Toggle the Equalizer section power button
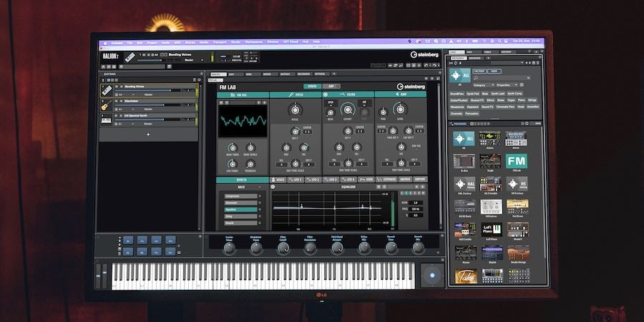The image size is (644, 322). point(274,188)
